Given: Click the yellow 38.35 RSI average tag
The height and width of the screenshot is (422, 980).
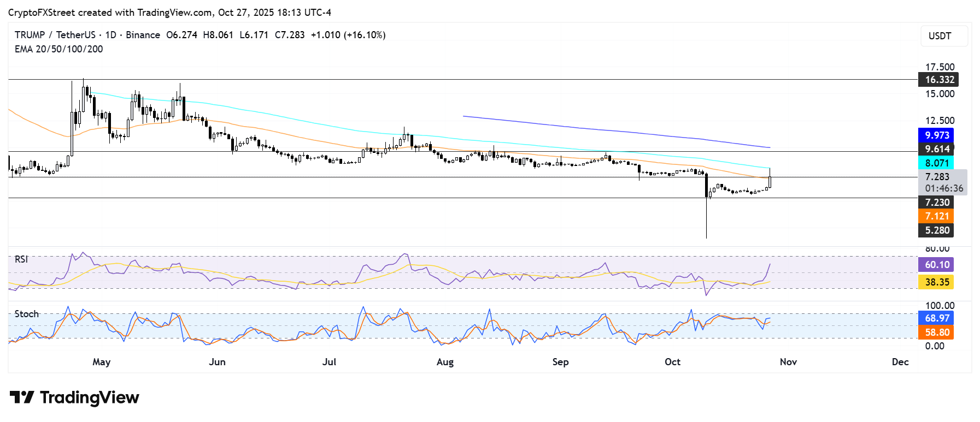Looking at the screenshot, I should (936, 282).
